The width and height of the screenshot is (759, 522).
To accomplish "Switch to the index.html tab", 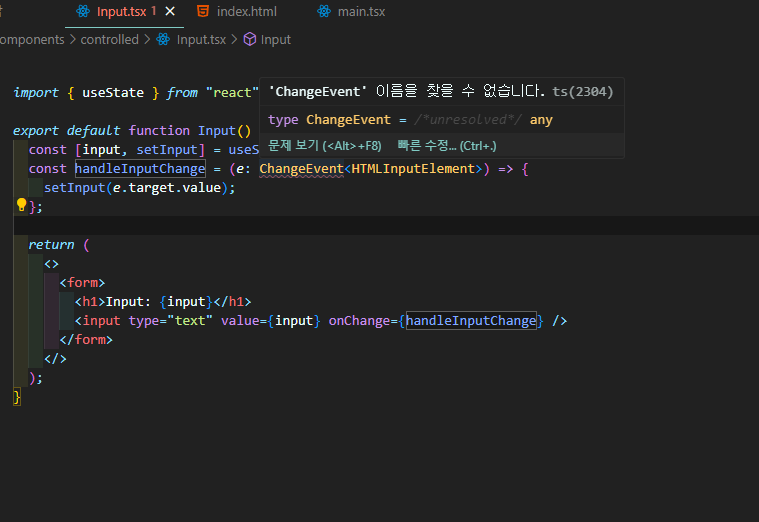I will (x=246, y=12).
